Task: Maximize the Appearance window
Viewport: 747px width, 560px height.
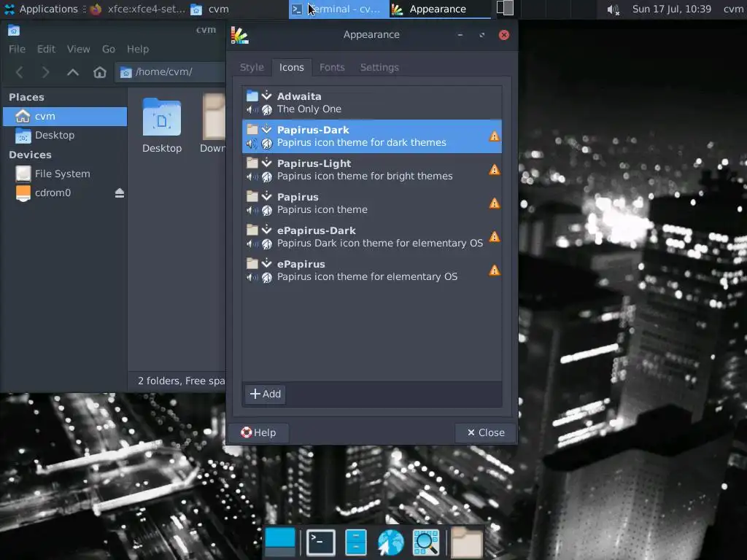Action: click(x=482, y=35)
